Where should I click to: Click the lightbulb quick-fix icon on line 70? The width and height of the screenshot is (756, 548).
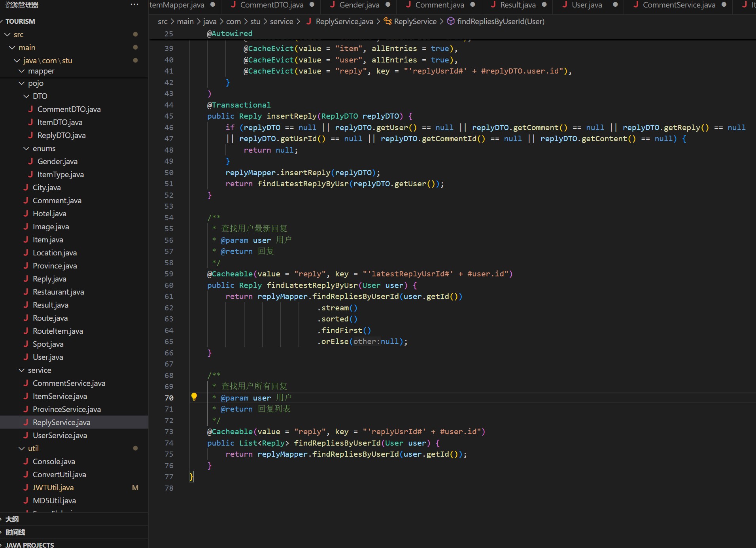(194, 397)
